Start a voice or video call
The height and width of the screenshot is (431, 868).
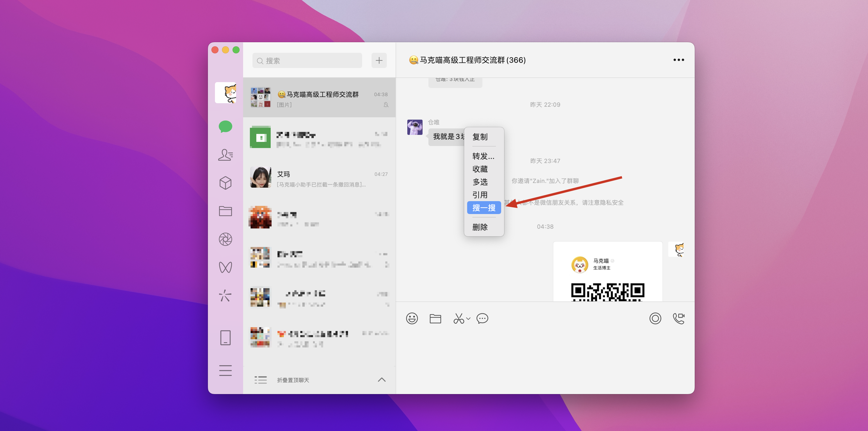[678, 318]
